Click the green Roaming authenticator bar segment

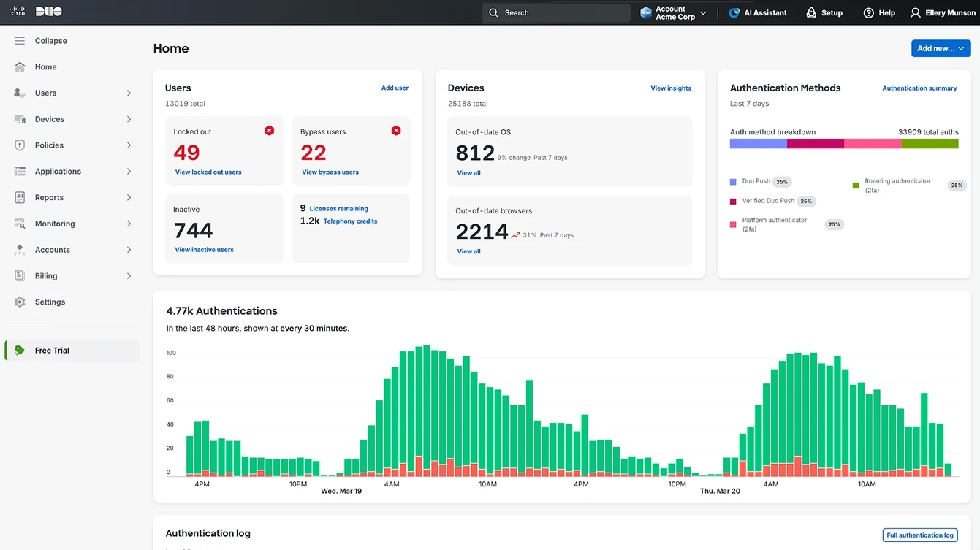(x=930, y=144)
